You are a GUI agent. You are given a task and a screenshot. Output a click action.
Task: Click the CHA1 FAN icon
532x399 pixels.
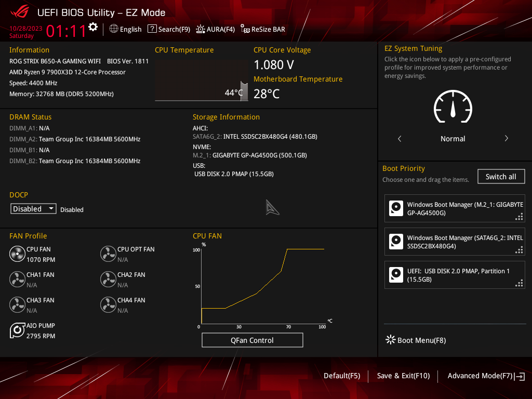[x=17, y=280]
